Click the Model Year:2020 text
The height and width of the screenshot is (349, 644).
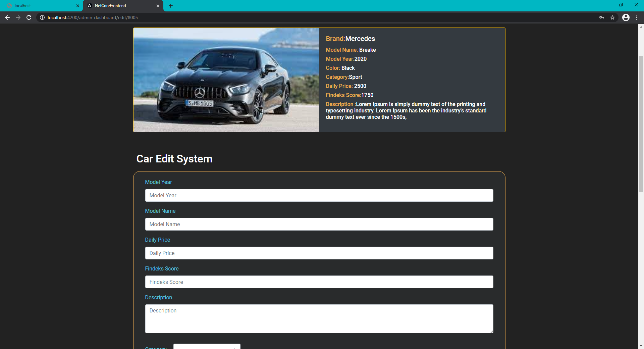pos(346,59)
